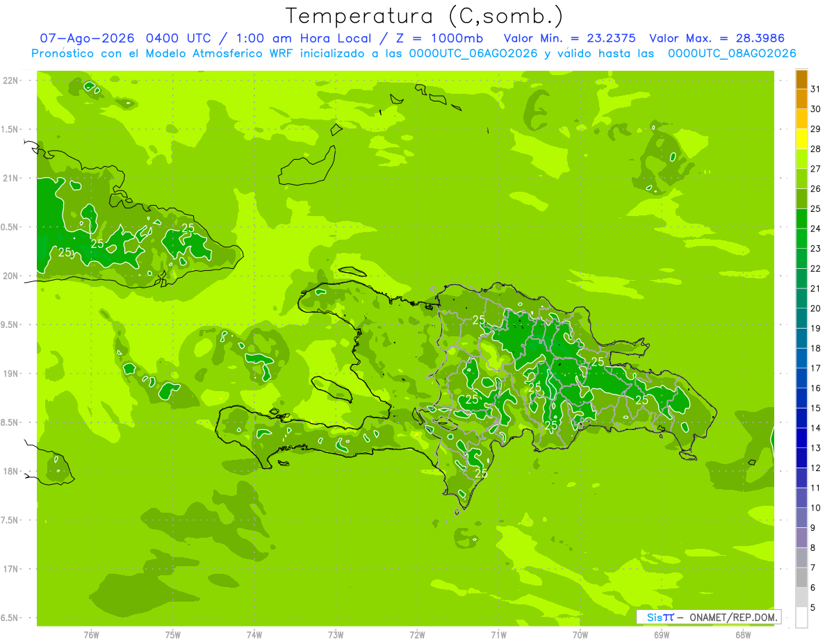Pick the yellow legend swatch between 28 and 29

click(801, 140)
